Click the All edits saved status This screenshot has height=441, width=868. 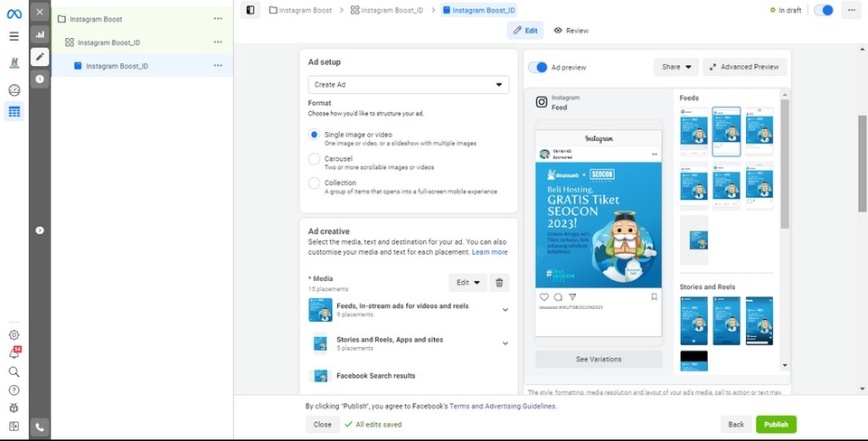[373, 425]
